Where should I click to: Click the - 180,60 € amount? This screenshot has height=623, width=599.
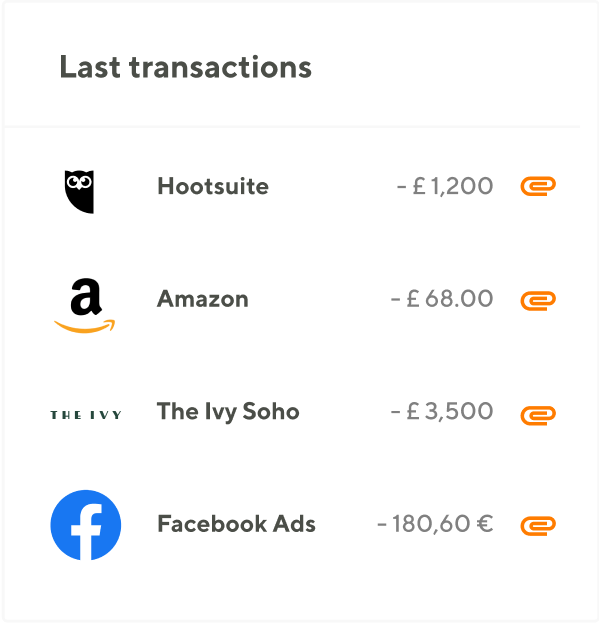pos(435,524)
